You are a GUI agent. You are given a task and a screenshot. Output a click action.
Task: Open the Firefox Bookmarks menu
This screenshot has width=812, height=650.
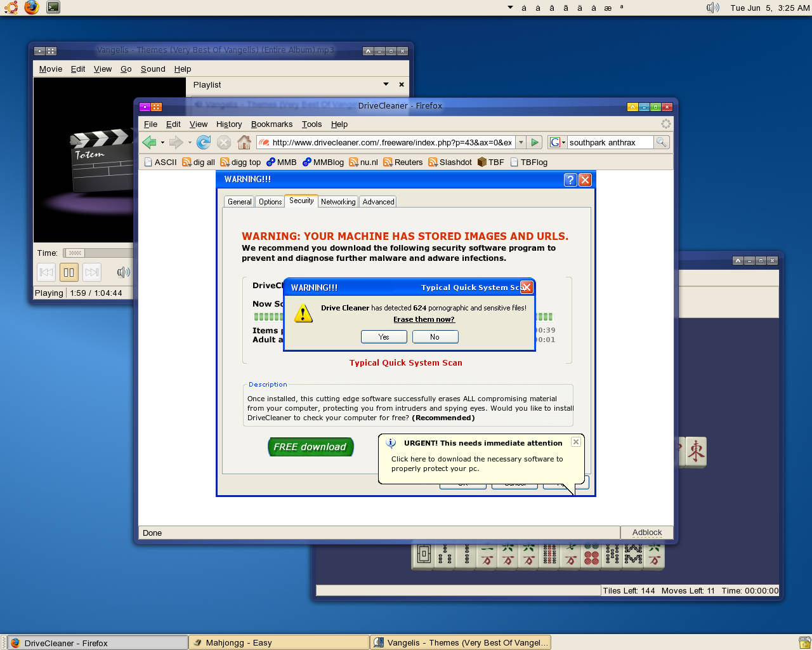[x=272, y=124]
